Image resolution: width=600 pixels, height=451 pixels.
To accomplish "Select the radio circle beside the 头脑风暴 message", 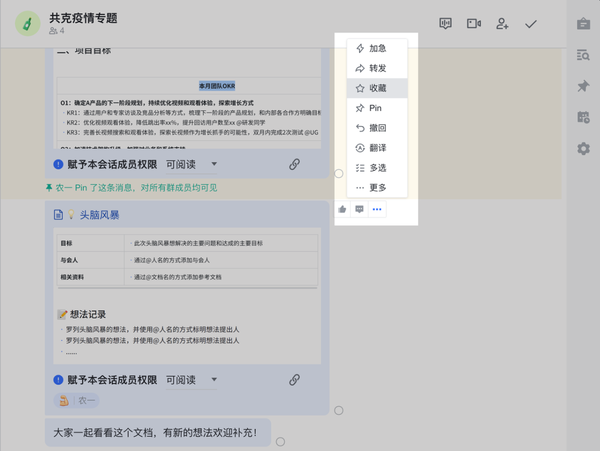I will click(339, 410).
